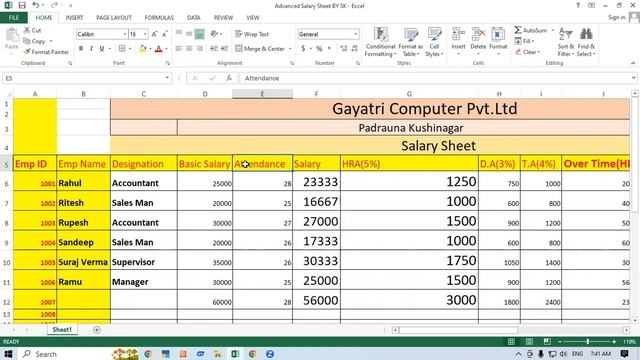Open the Cell Styles gallery
This screenshot has width=640, height=360.
[x=434, y=42]
